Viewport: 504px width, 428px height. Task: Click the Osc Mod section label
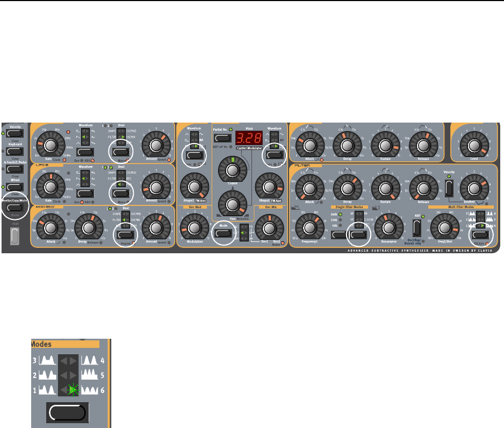[x=195, y=207]
